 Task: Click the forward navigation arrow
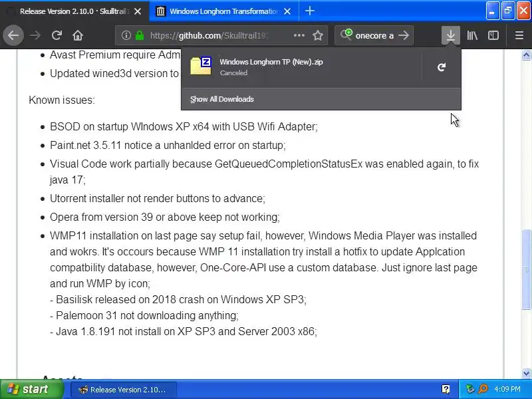pos(35,35)
